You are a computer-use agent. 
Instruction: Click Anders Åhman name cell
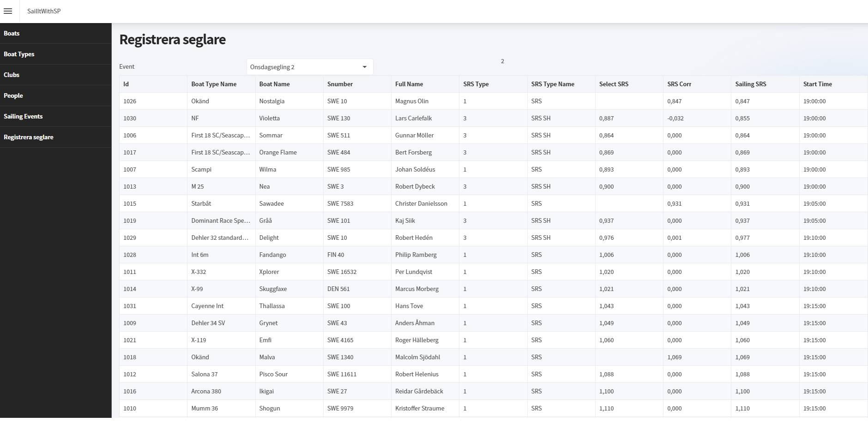425,323
